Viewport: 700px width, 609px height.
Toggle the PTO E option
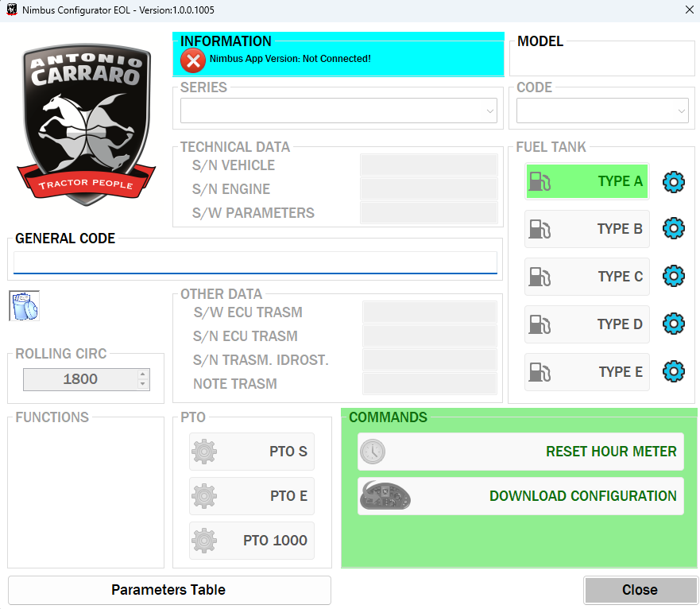[x=252, y=496]
